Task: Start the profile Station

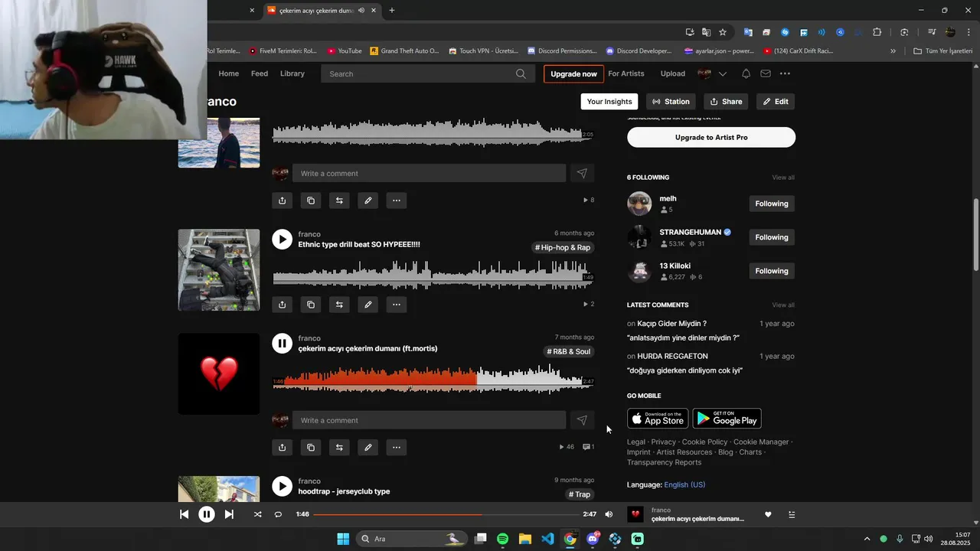Action: (x=671, y=102)
